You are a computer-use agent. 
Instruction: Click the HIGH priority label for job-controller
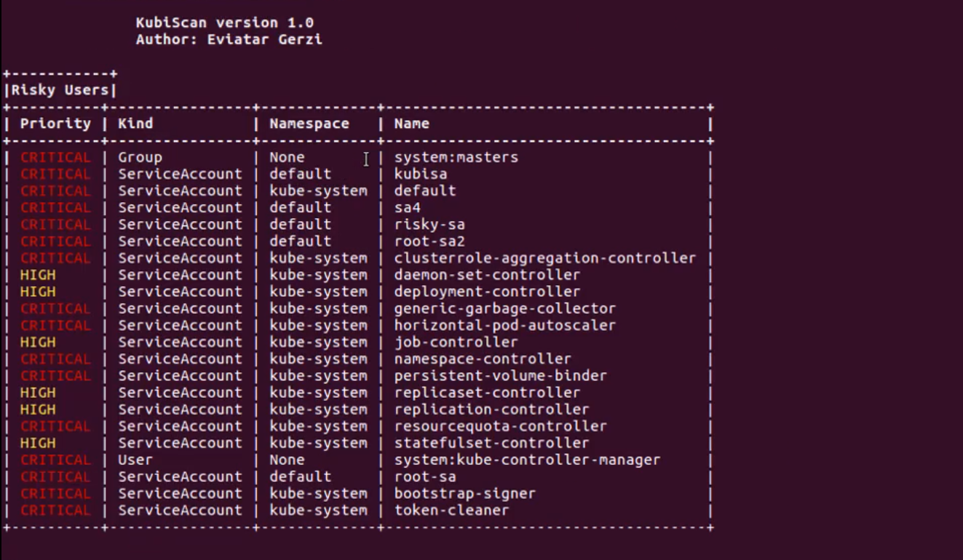point(38,342)
